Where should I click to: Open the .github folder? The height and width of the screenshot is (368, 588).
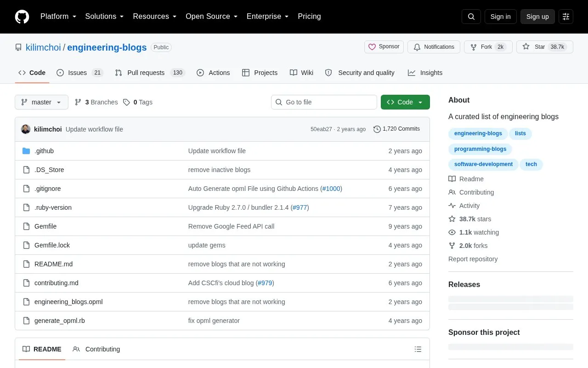tap(44, 151)
